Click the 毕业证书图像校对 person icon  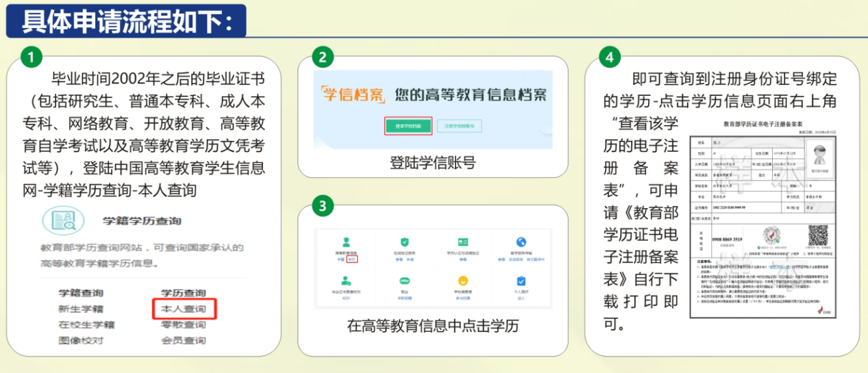(x=347, y=281)
